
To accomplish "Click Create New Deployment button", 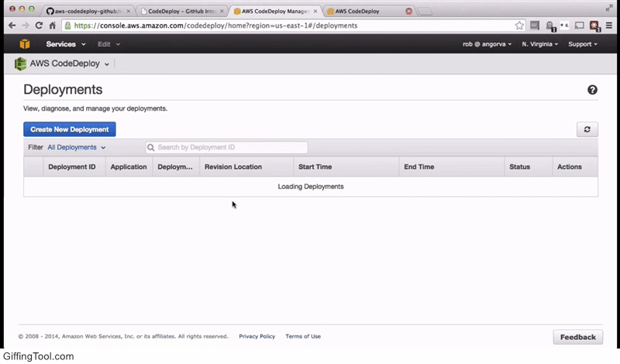I will (70, 129).
